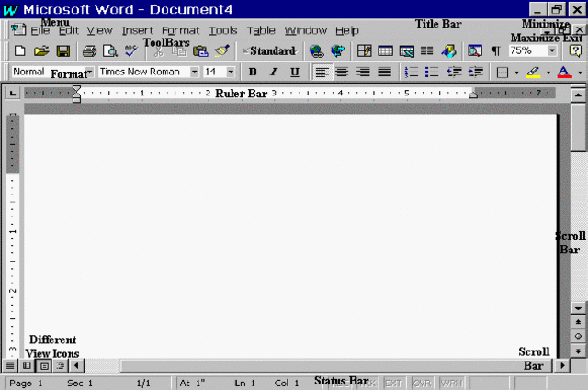Viewport: 588px width, 390px height.
Task: Click the horizontal scrollbar right arrow
Action: 562,365
